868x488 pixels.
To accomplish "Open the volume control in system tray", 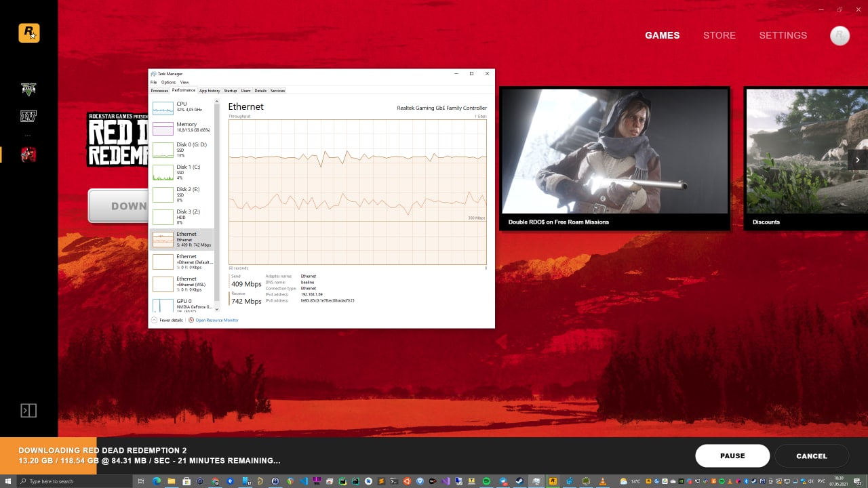I will (x=811, y=481).
